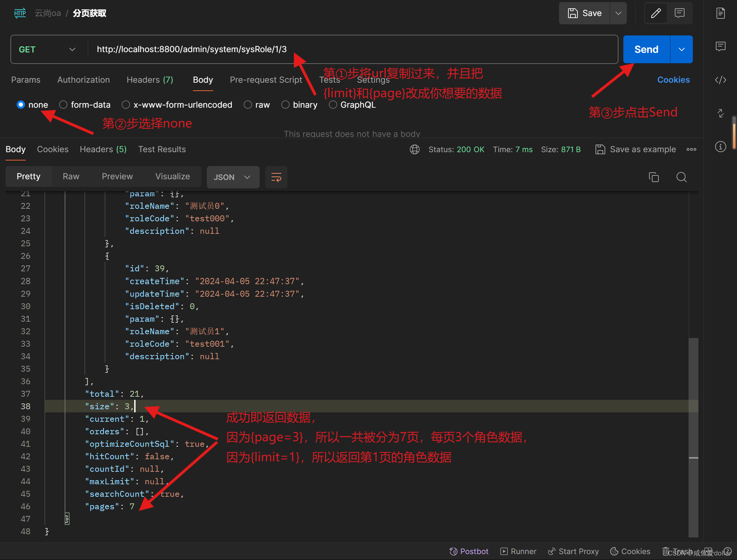
Task: Open the info icon in right sidebar
Action: click(721, 147)
